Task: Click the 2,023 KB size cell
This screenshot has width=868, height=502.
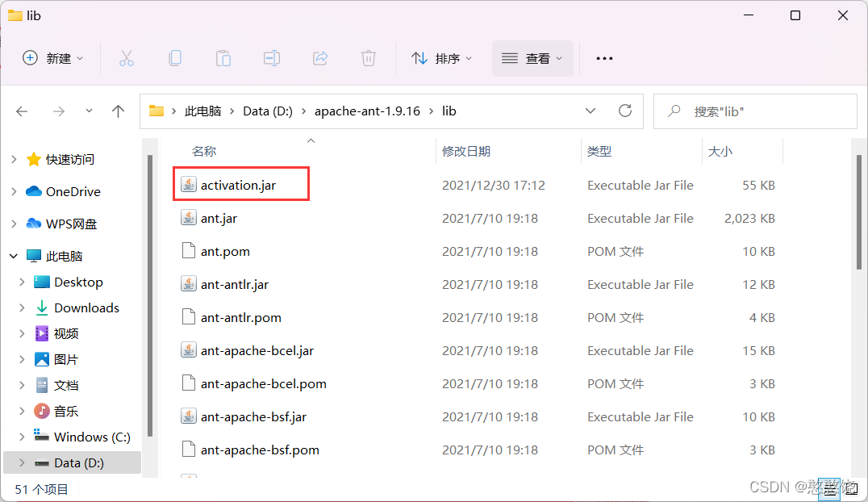Action: [749, 218]
